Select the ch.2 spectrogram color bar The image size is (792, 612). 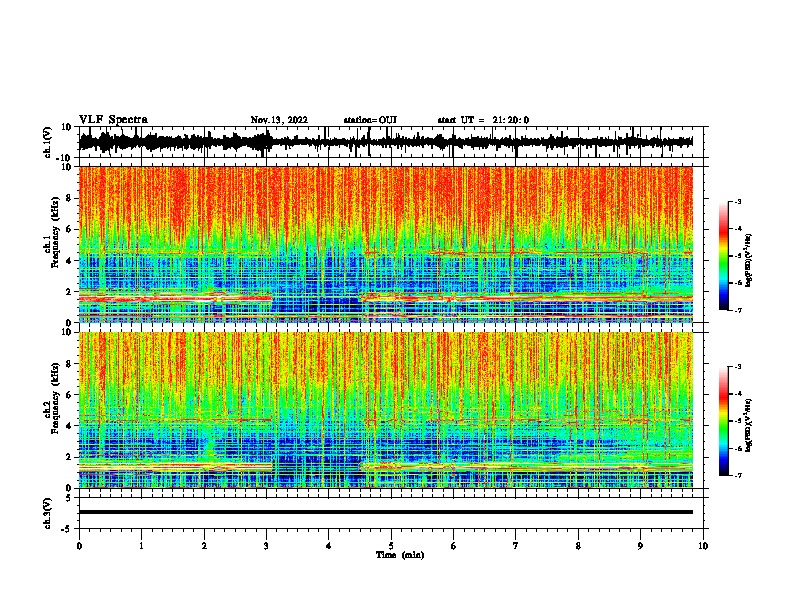coord(724,421)
